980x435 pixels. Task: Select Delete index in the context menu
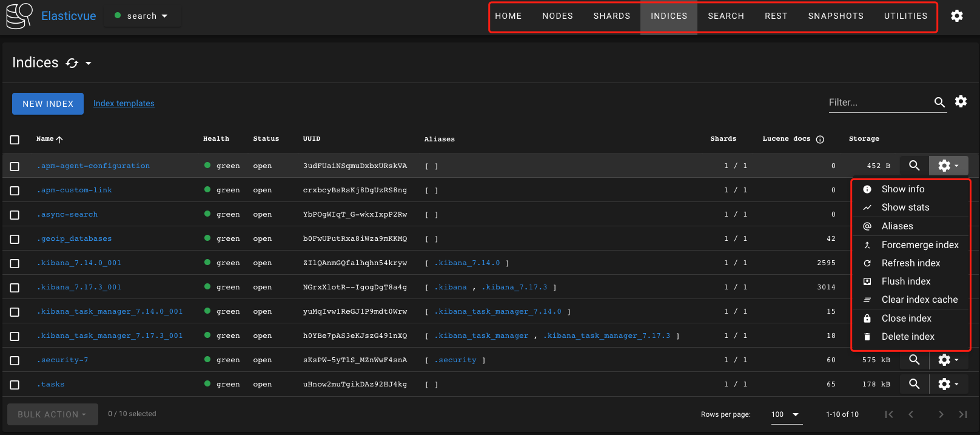907,337
